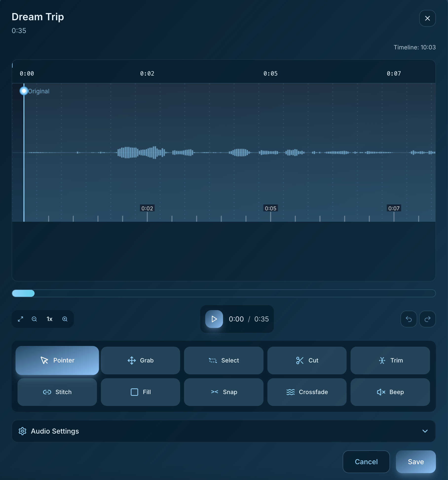Undo the last edit
The image size is (448, 480).
point(409,319)
